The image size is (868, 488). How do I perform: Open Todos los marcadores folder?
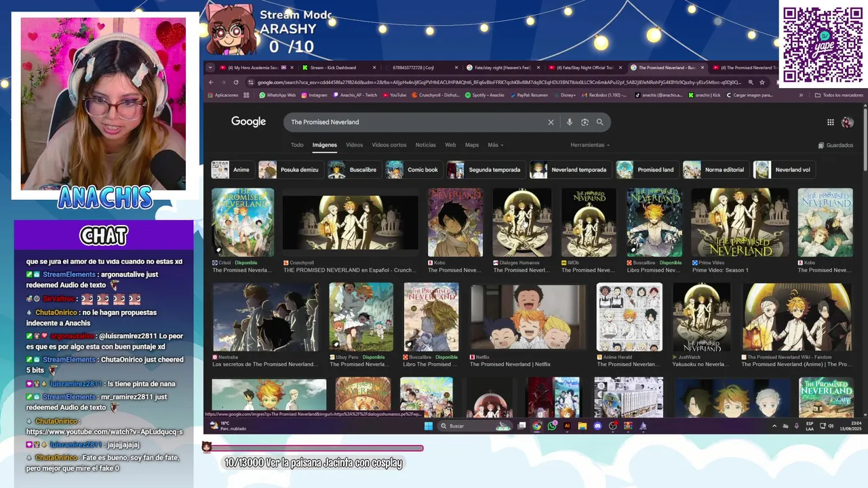(839, 95)
